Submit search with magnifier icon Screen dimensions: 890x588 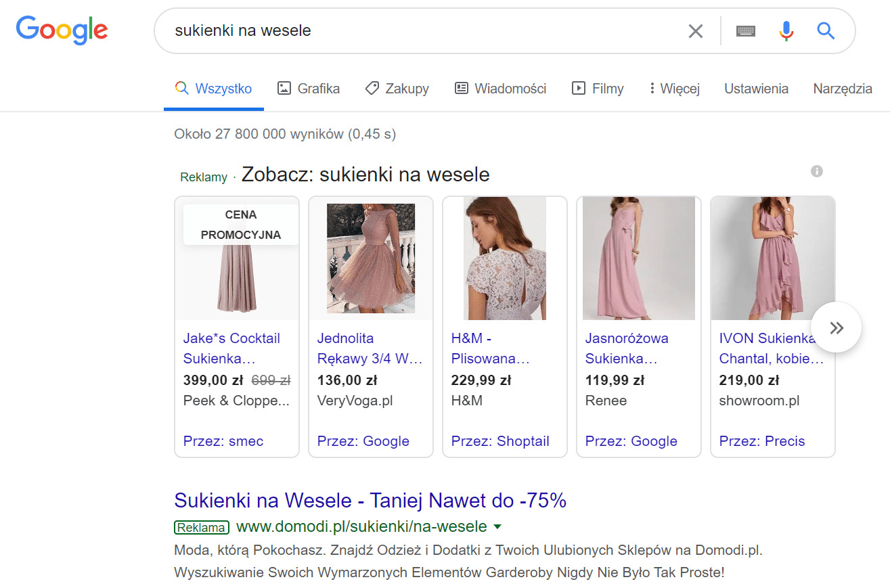pyautogui.click(x=826, y=30)
